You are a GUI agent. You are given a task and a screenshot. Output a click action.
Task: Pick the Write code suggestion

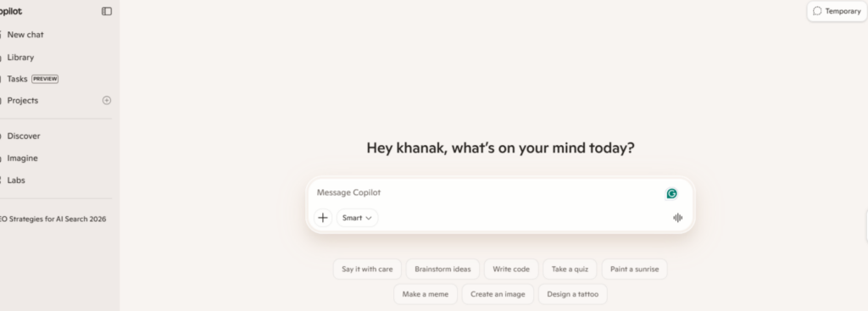pos(511,269)
